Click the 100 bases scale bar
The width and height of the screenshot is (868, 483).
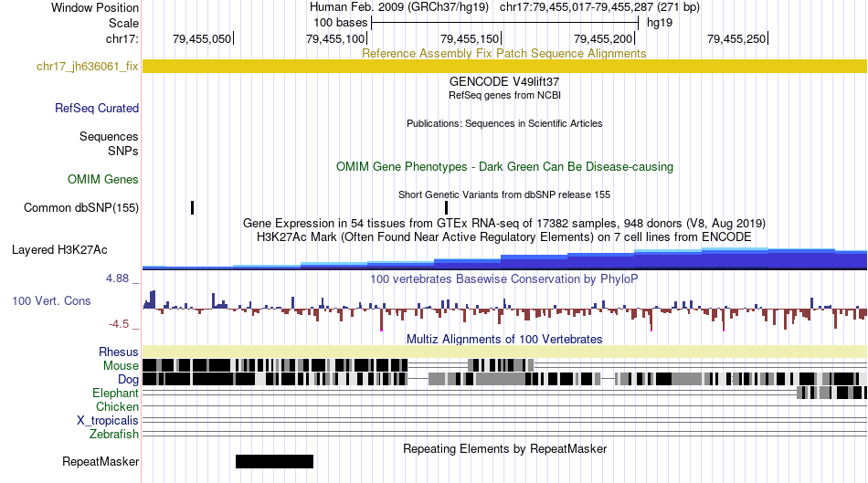point(505,23)
